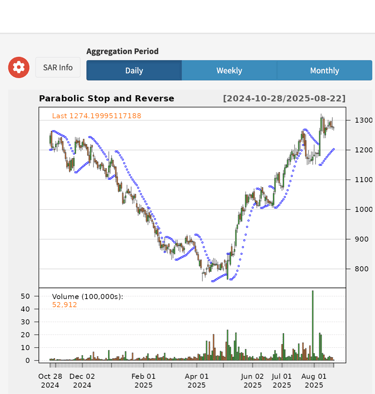Click the 30 volume axis label
375x394 pixels.
(x=25, y=322)
